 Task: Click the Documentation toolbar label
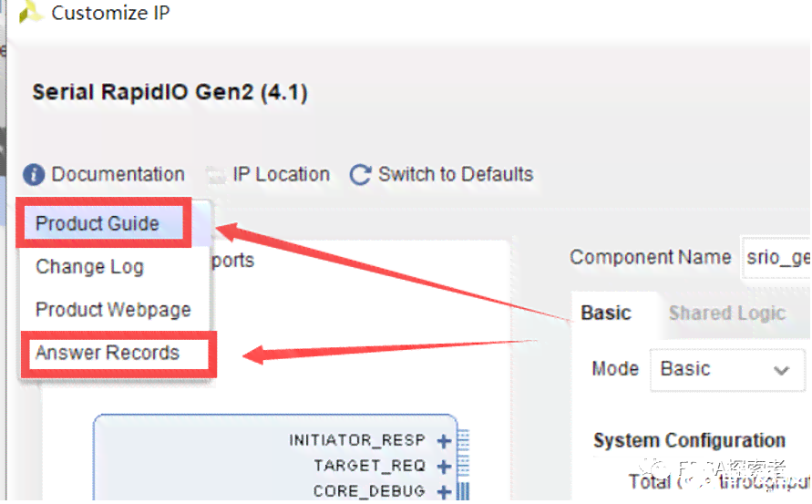coord(118,175)
